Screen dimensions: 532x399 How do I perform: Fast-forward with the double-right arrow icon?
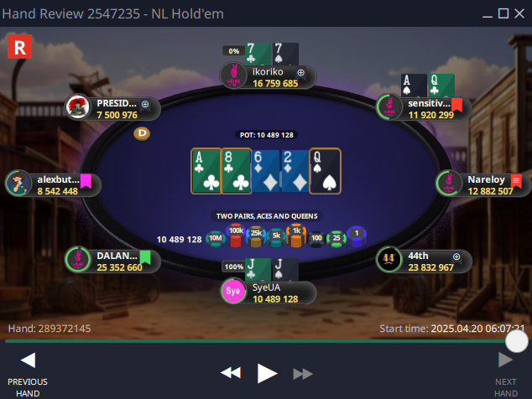pyautogui.click(x=303, y=374)
